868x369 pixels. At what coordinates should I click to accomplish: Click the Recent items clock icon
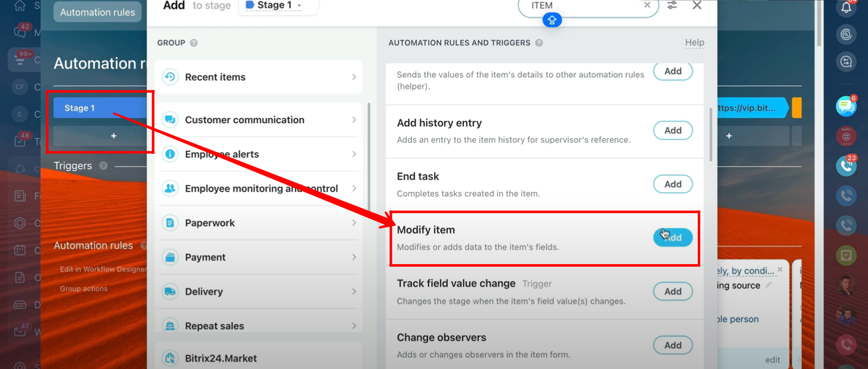coord(170,77)
